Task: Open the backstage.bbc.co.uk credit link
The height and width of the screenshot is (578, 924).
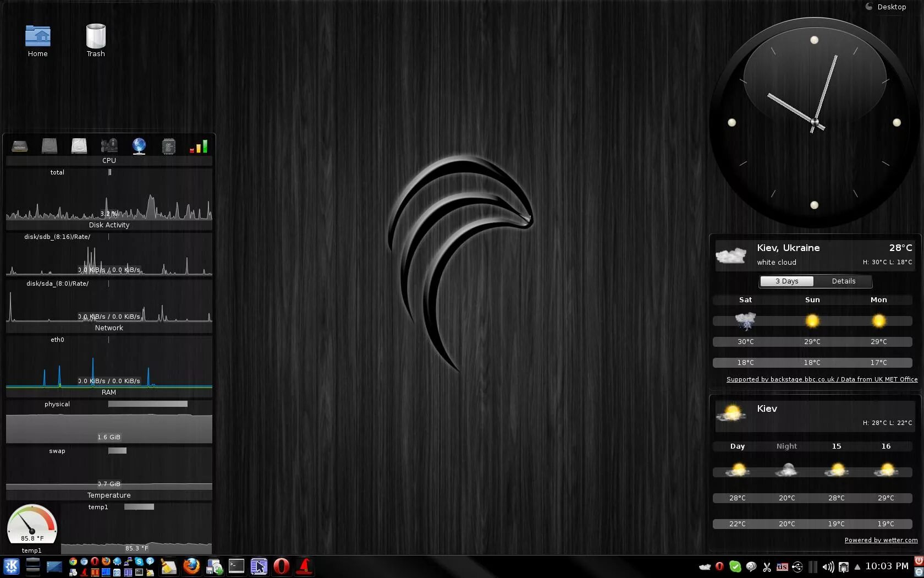Action: click(x=822, y=379)
